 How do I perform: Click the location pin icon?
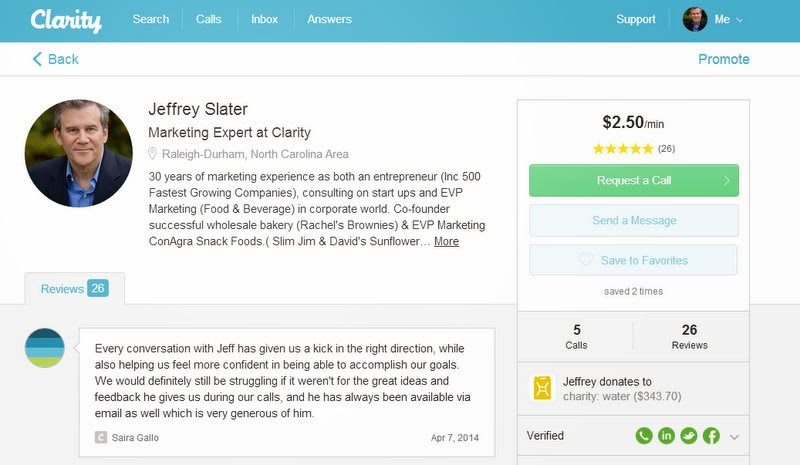click(x=152, y=154)
